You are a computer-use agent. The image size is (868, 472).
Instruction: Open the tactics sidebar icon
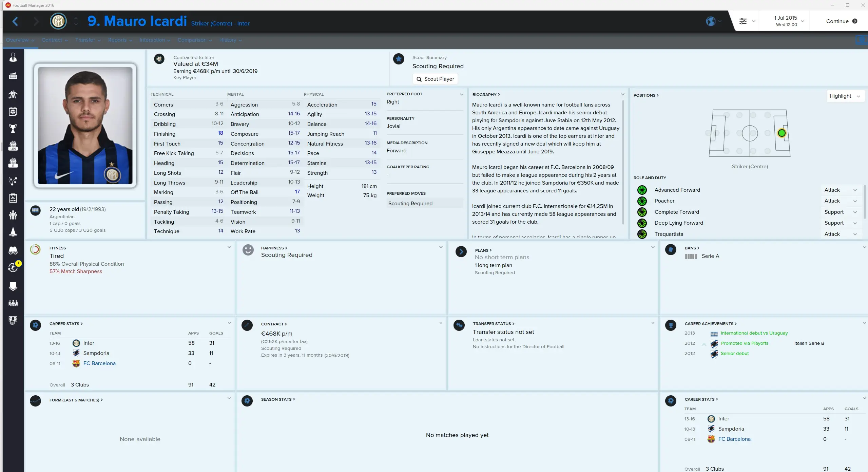point(13,181)
